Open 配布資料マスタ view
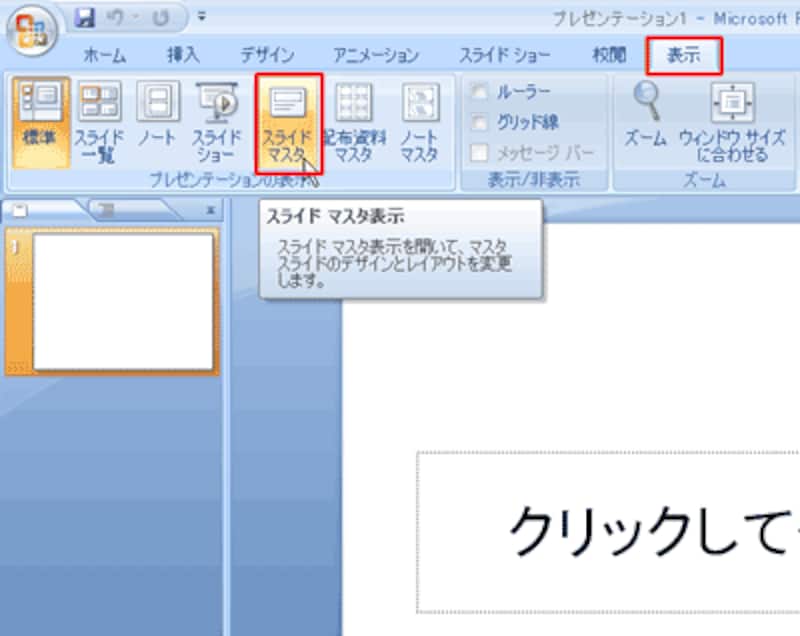The height and width of the screenshot is (636, 800). coord(354,122)
